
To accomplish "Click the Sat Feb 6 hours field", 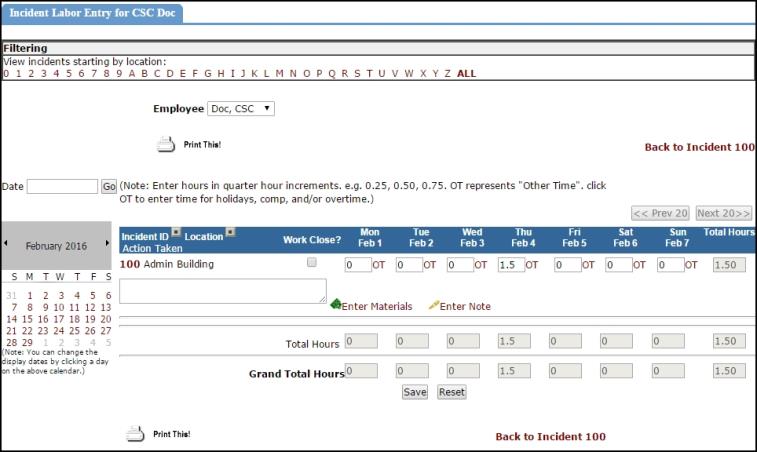I will coord(619,265).
